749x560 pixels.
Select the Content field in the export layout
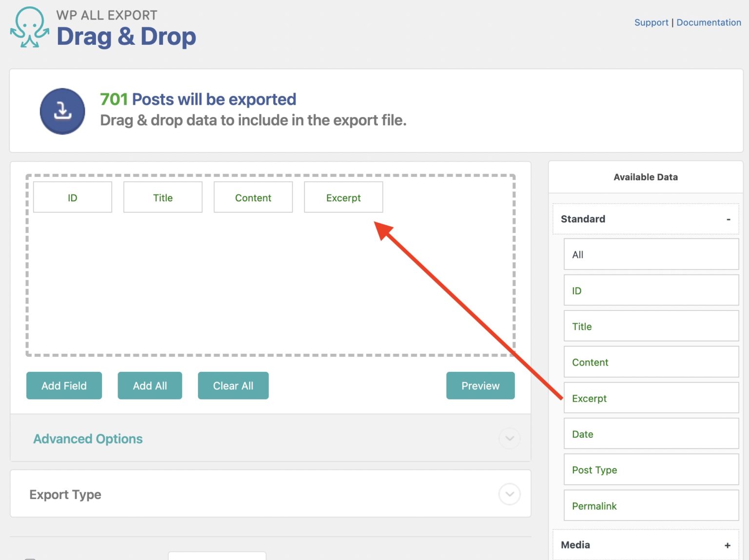click(253, 197)
